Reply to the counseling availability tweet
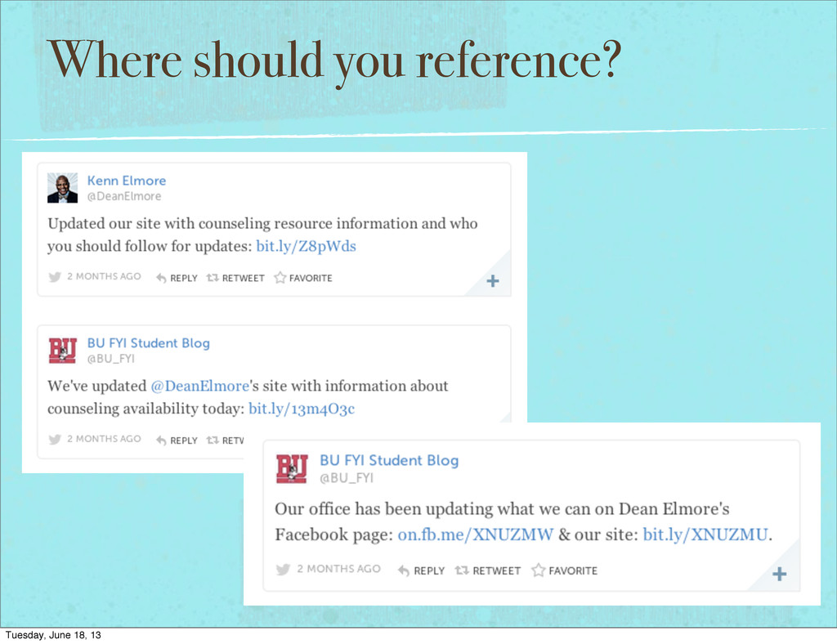 click(x=184, y=441)
